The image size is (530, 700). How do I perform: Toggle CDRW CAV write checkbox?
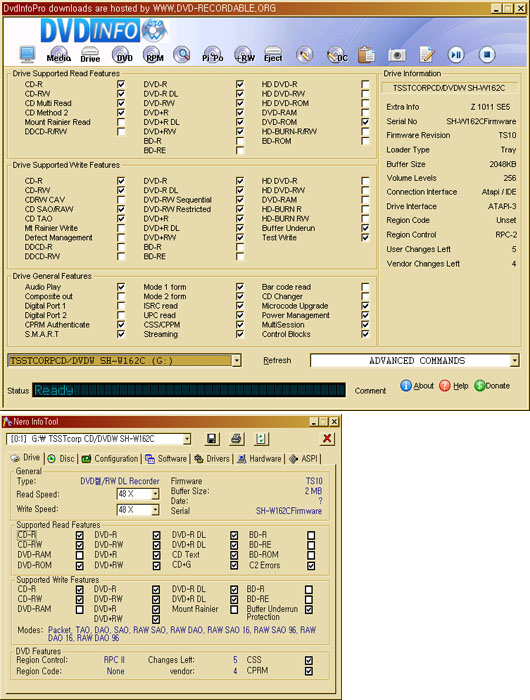coord(121,200)
